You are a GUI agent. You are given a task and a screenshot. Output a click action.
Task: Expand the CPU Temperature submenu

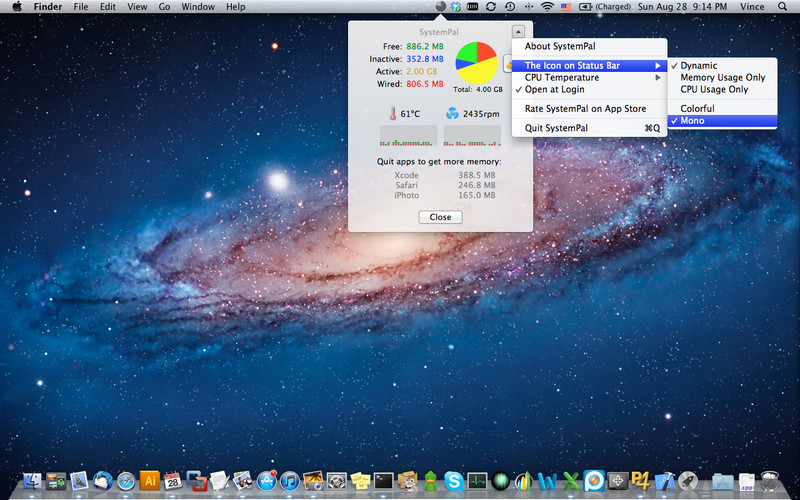[589, 78]
